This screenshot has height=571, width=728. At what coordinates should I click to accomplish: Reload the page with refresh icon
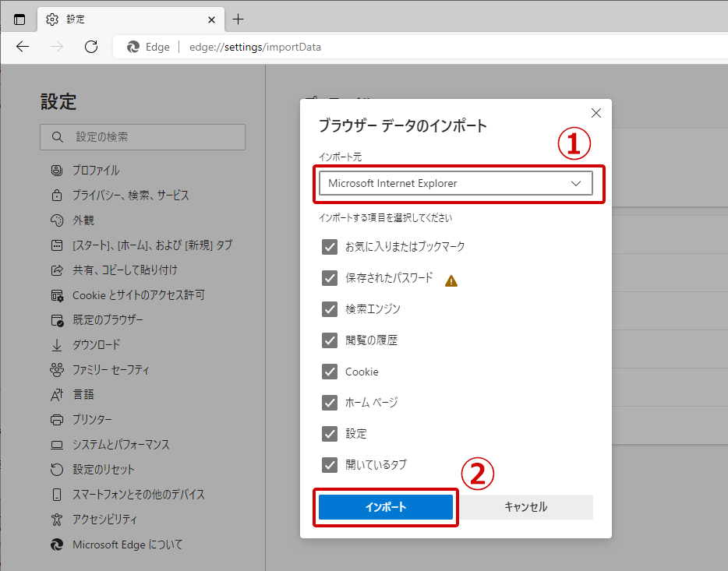click(x=91, y=47)
